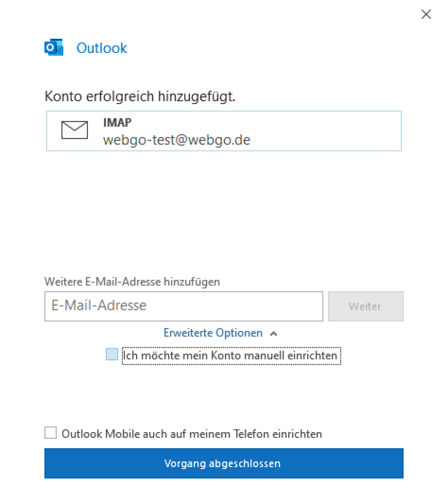Close the account setup dialog
This screenshot has height=504, width=448.
click(426, 14)
